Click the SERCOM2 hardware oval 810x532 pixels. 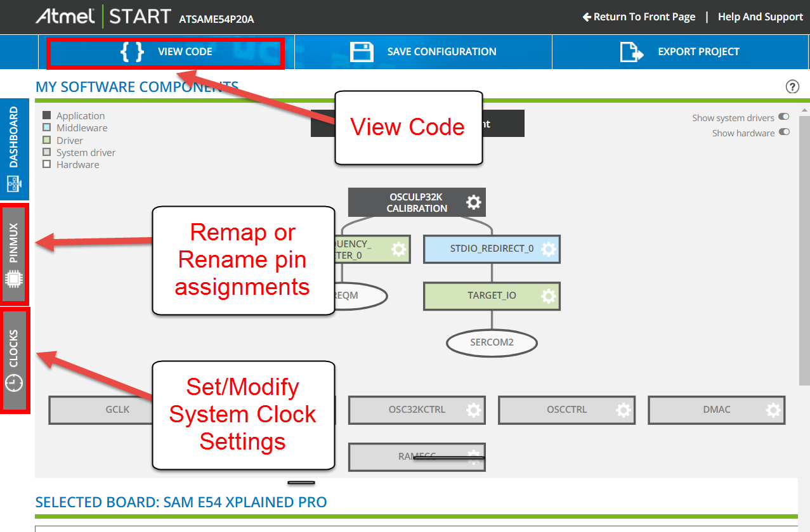coord(492,342)
